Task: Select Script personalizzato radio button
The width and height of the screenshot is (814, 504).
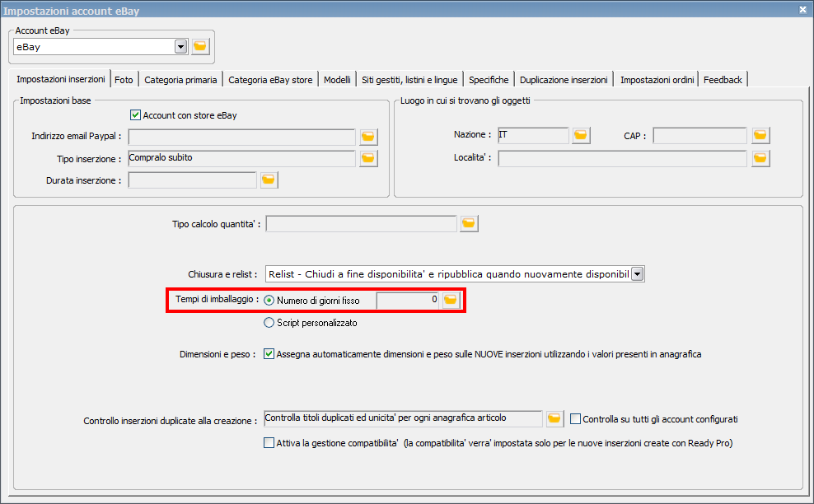Action: pyautogui.click(x=269, y=323)
